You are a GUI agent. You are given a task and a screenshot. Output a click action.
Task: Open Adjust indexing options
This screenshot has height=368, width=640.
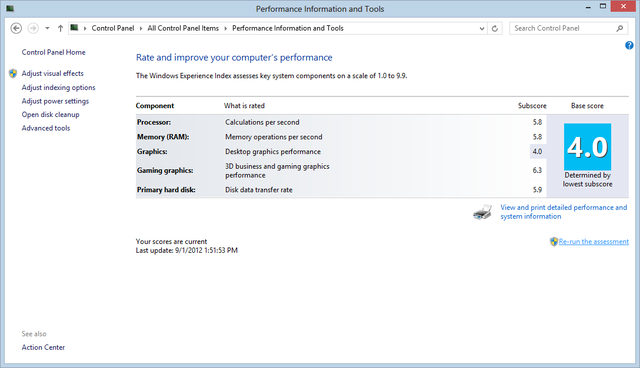point(58,87)
